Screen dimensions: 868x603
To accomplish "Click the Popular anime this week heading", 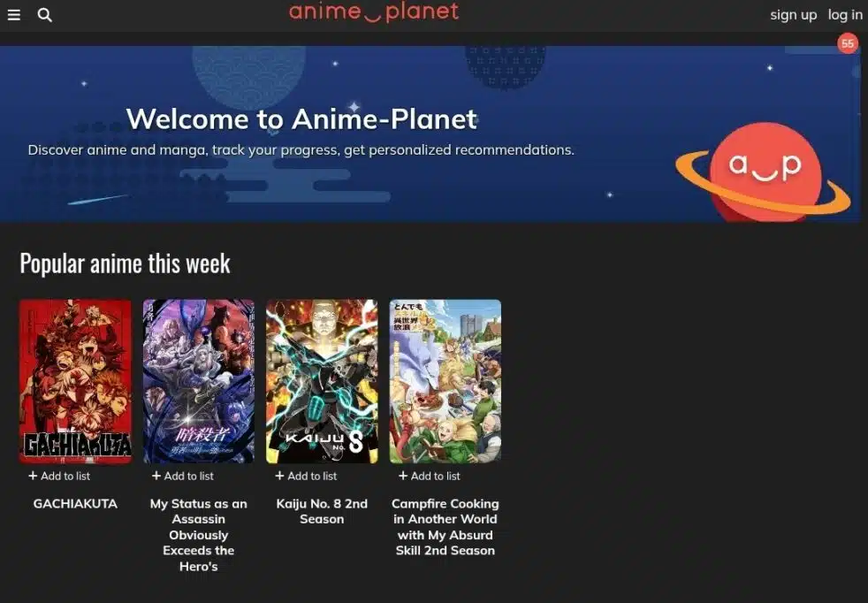I will click(x=126, y=263).
